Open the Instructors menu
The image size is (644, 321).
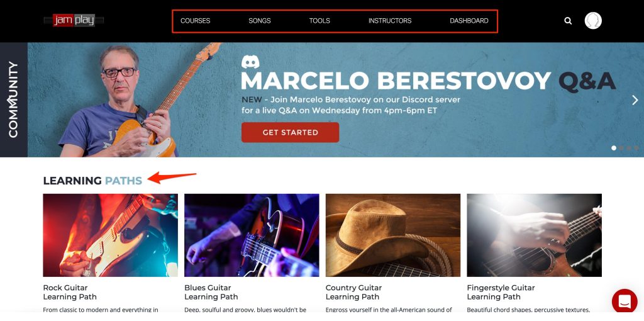tap(390, 21)
